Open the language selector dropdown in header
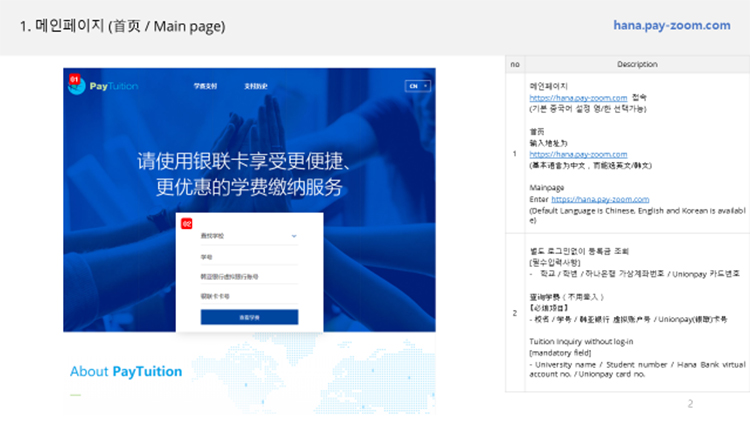The image size is (750, 423). (415, 86)
